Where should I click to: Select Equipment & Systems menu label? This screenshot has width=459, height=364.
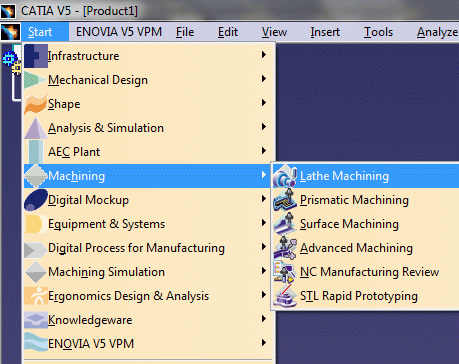click(106, 224)
